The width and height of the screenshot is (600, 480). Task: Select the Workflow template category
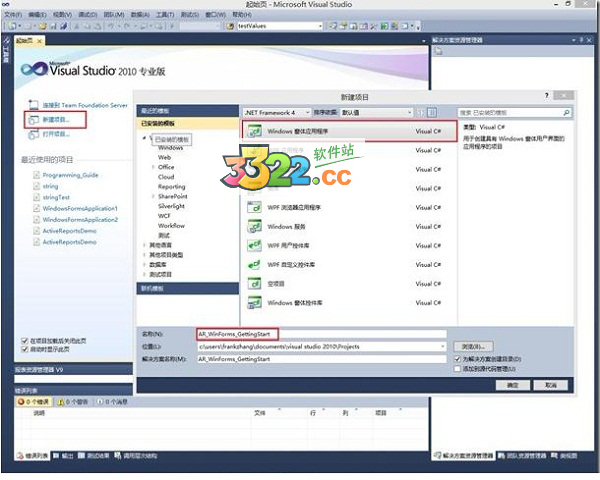click(x=171, y=225)
